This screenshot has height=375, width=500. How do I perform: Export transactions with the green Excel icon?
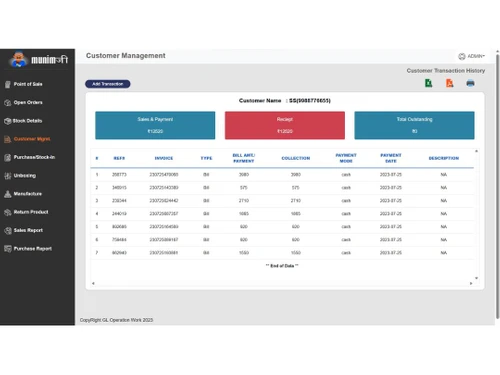tap(429, 83)
